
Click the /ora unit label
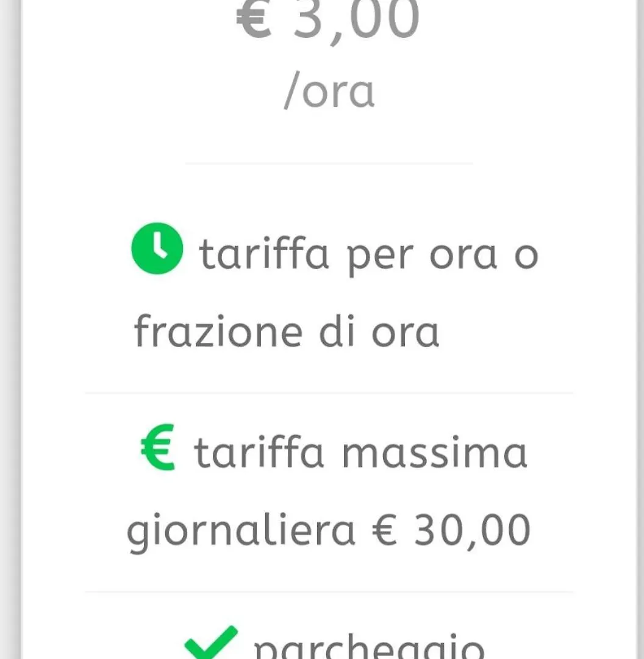(329, 90)
